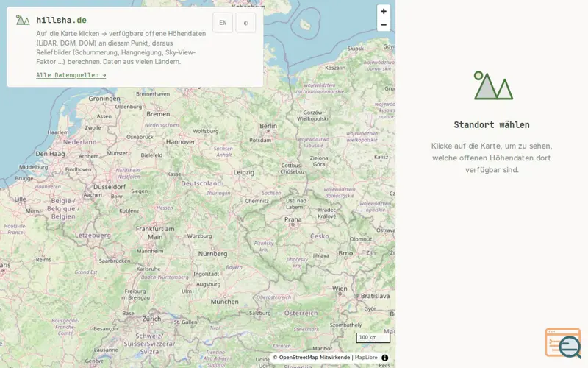This screenshot has width=588, height=368.
Task: Click Groningen on the map
Action: [104, 99]
